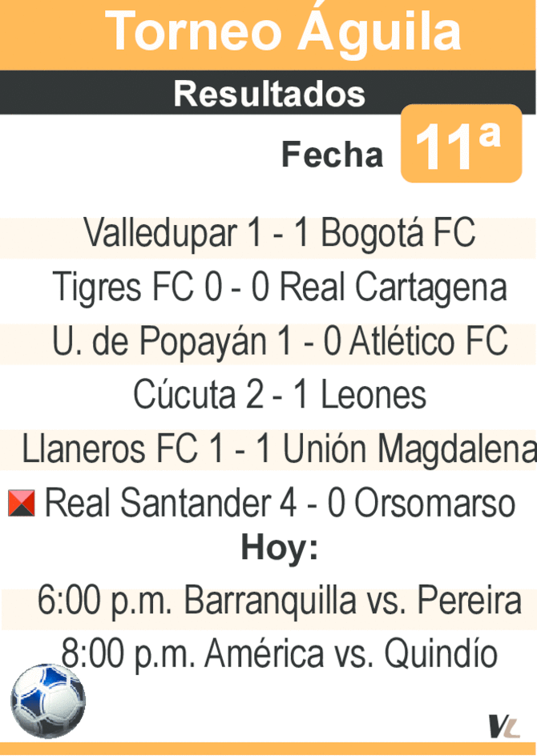Click the VL logo
Viewport: 537px width, 756px height.
[x=504, y=726]
